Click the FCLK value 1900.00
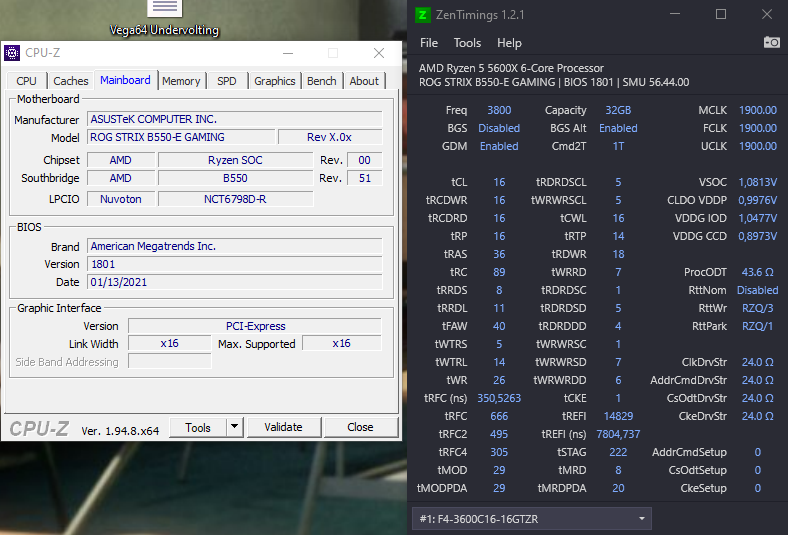788x535 pixels. coord(758,128)
